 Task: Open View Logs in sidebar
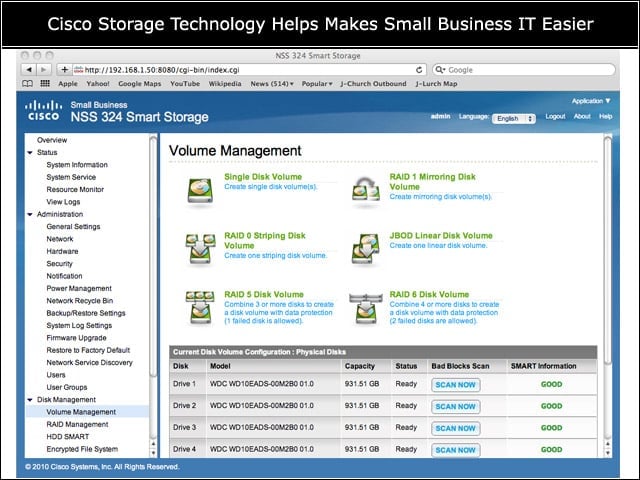[63, 202]
